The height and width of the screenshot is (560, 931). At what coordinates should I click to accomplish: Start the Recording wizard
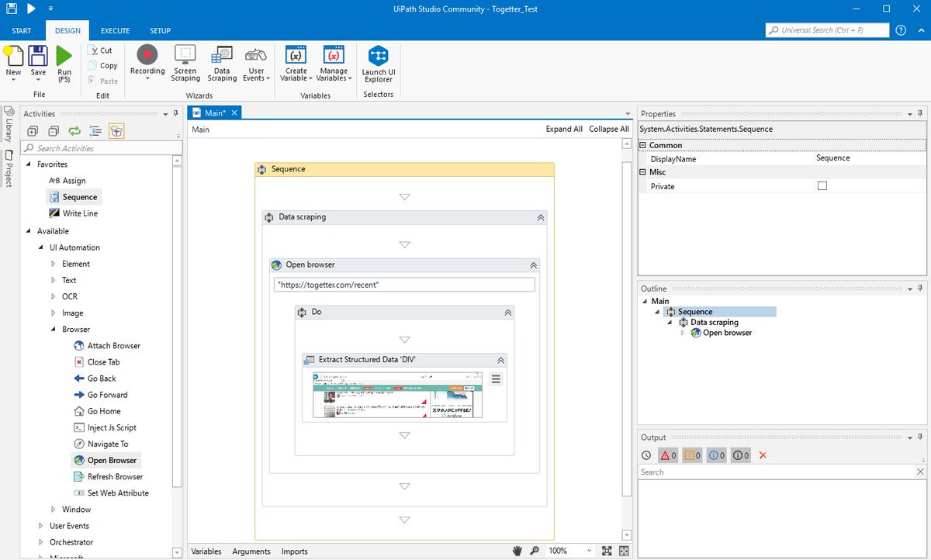[x=147, y=62]
